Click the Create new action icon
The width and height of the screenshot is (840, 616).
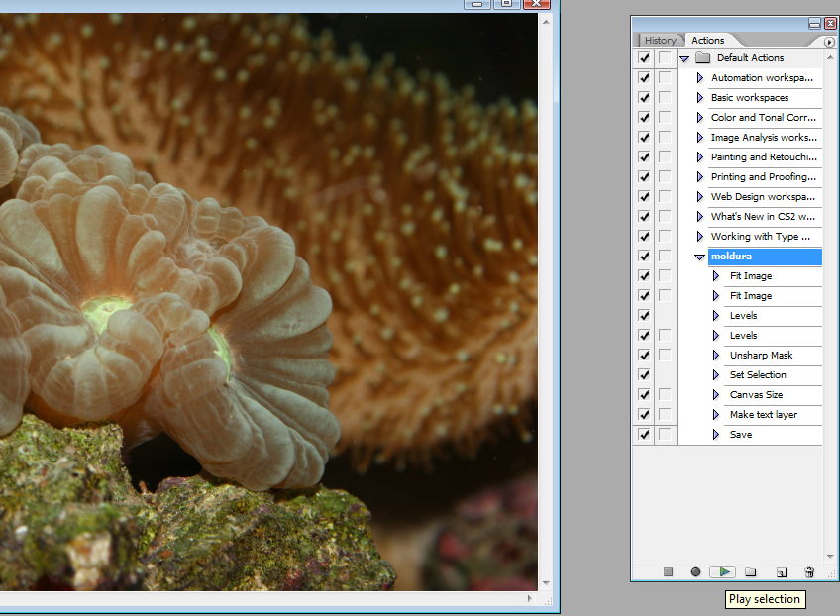[781, 572]
